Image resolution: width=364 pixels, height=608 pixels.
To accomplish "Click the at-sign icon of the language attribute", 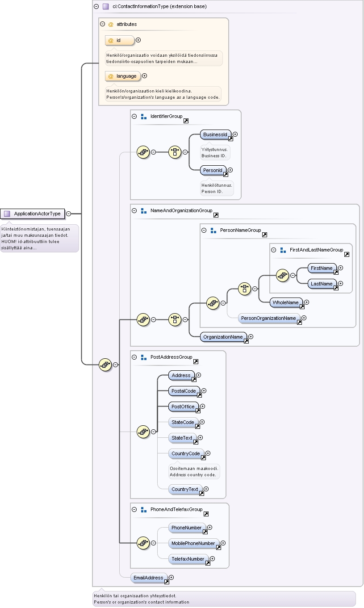I will [x=111, y=76].
